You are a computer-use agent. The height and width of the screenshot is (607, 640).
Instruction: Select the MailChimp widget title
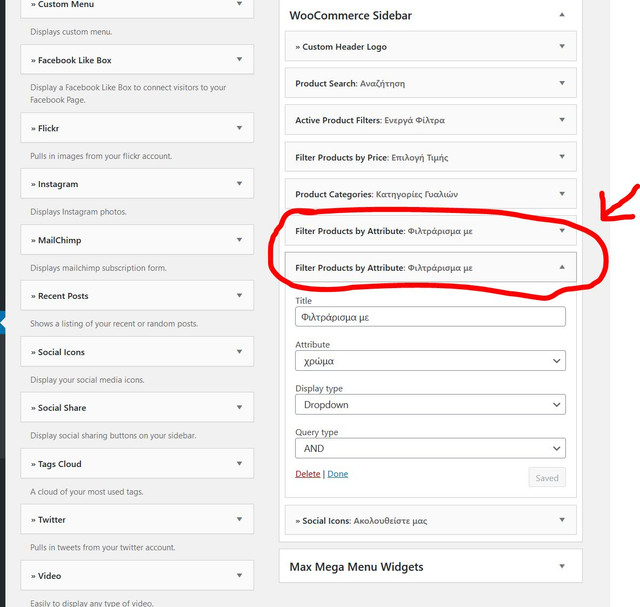point(60,240)
